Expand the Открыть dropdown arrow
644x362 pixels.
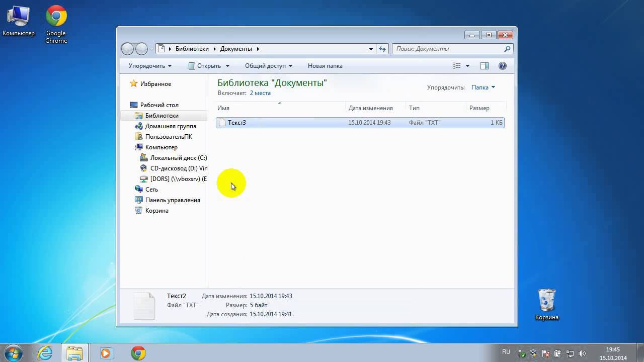tap(227, 66)
